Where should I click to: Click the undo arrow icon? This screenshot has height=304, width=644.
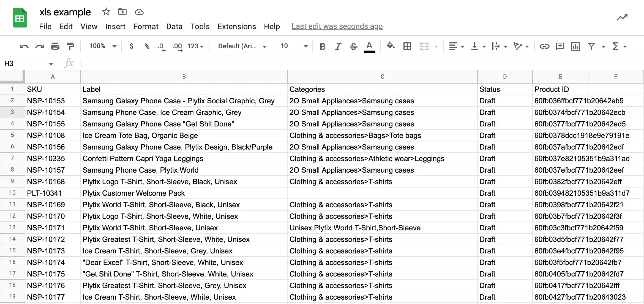[24, 46]
